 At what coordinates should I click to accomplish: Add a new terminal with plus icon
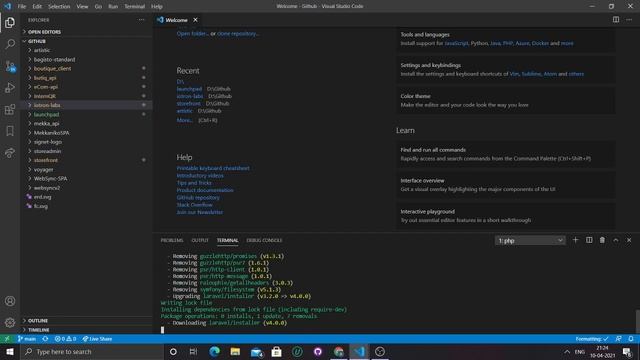point(576,240)
